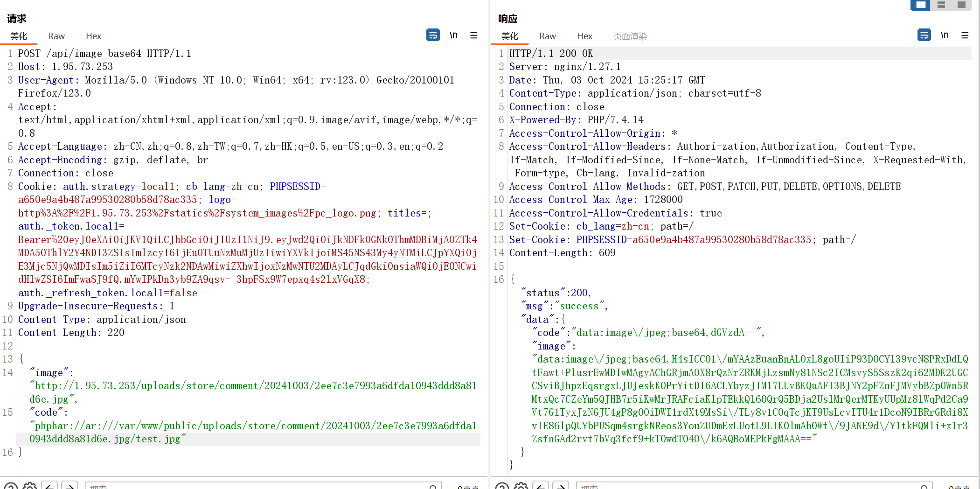
Task: Go to next response search match
Action: [x=561, y=486]
